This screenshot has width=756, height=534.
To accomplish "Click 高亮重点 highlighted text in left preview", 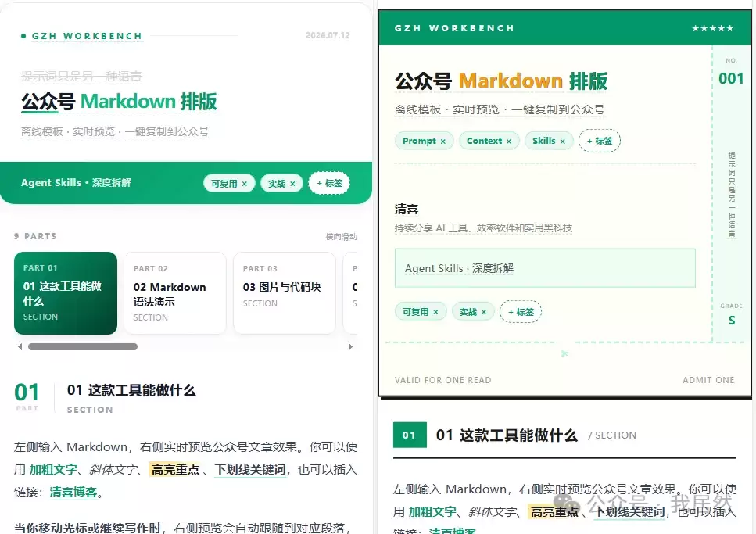I will click(175, 469).
